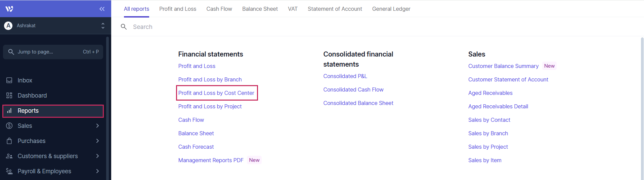644x180 pixels.
Task: Expand the Customers & suppliers chevron
Action: tap(97, 156)
